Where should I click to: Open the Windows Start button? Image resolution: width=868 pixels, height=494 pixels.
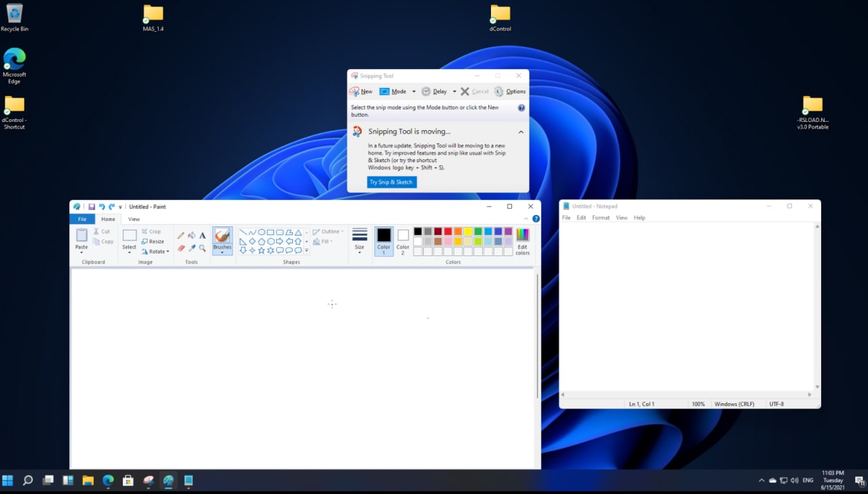[x=7, y=480]
